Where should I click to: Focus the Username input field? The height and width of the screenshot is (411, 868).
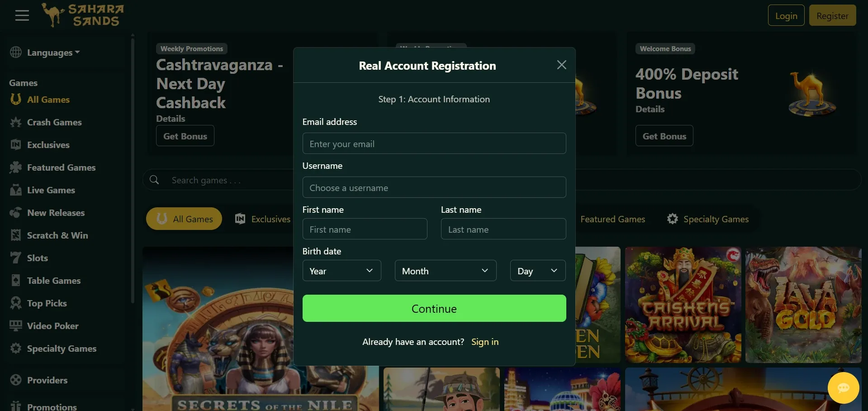(434, 187)
